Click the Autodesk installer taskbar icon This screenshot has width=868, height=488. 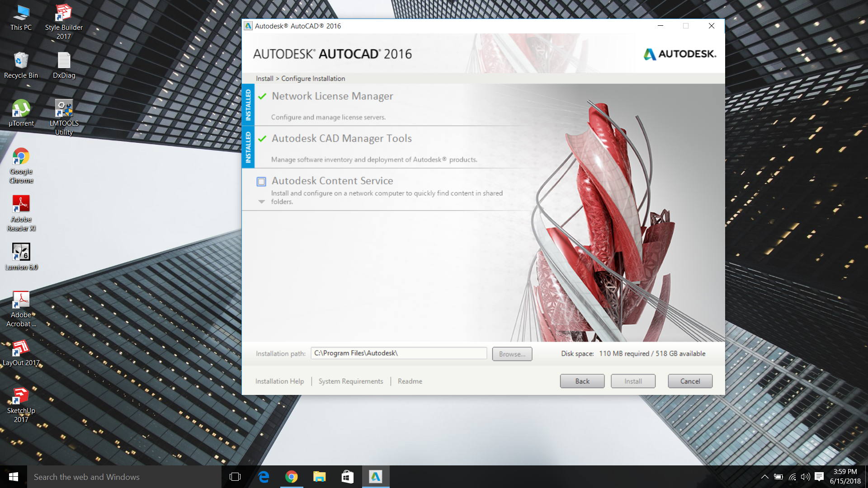coord(376,477)
